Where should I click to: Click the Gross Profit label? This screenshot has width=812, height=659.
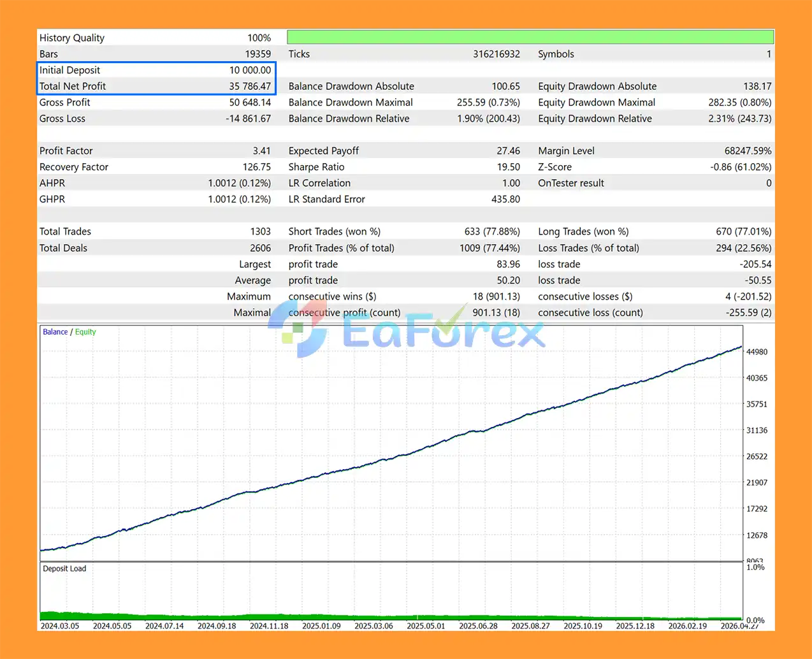tap(65, 102)
